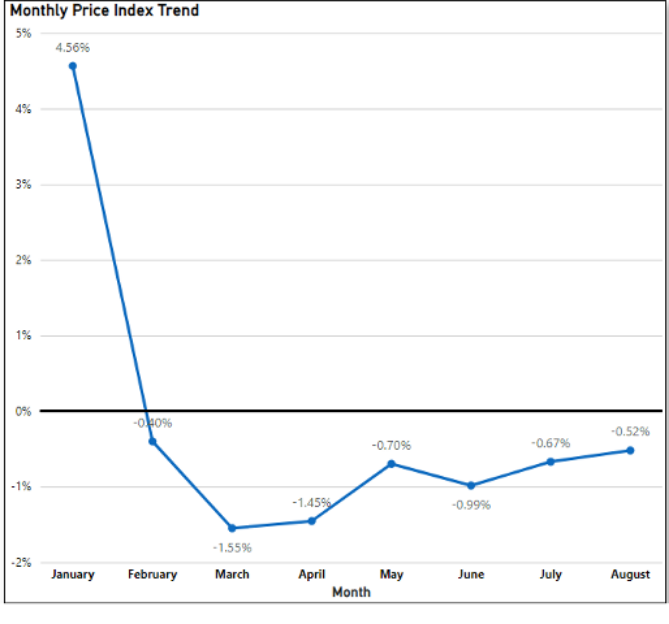
Task: Select the February data point on the line
Action: [x=152, y=441]
